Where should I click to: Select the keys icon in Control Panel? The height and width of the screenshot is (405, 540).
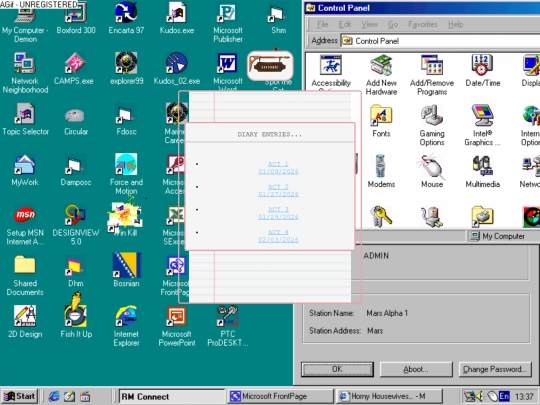(x=381, y=216)
